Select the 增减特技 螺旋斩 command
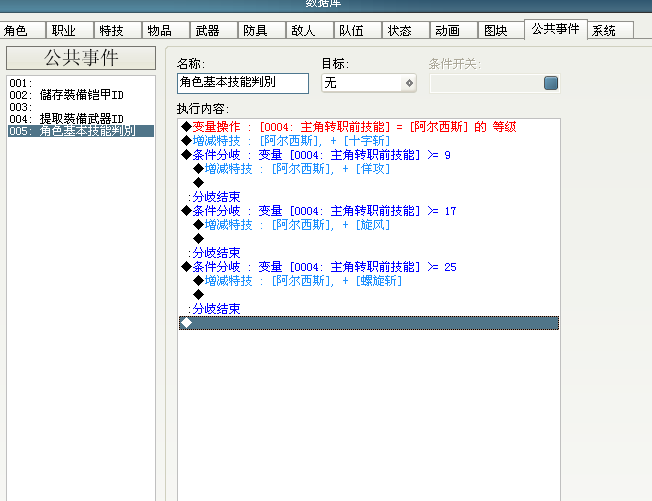This screenshot has width=652, height=501. (368, 281)
